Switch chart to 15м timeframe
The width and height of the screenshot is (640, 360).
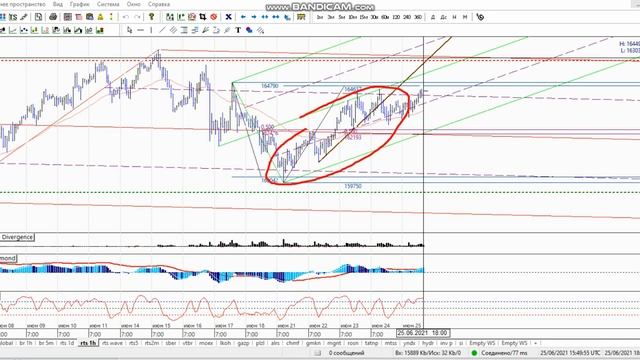[363, 17]
